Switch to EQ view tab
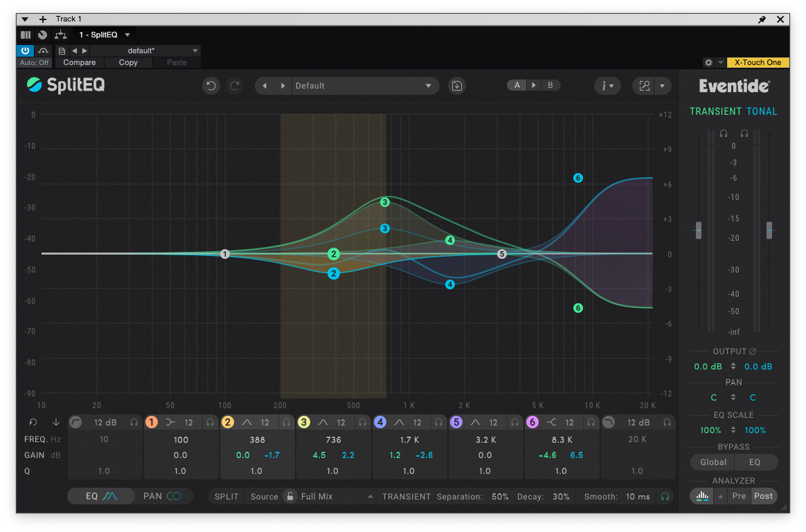This screenshot has width=806, height=532. [101, 496]
